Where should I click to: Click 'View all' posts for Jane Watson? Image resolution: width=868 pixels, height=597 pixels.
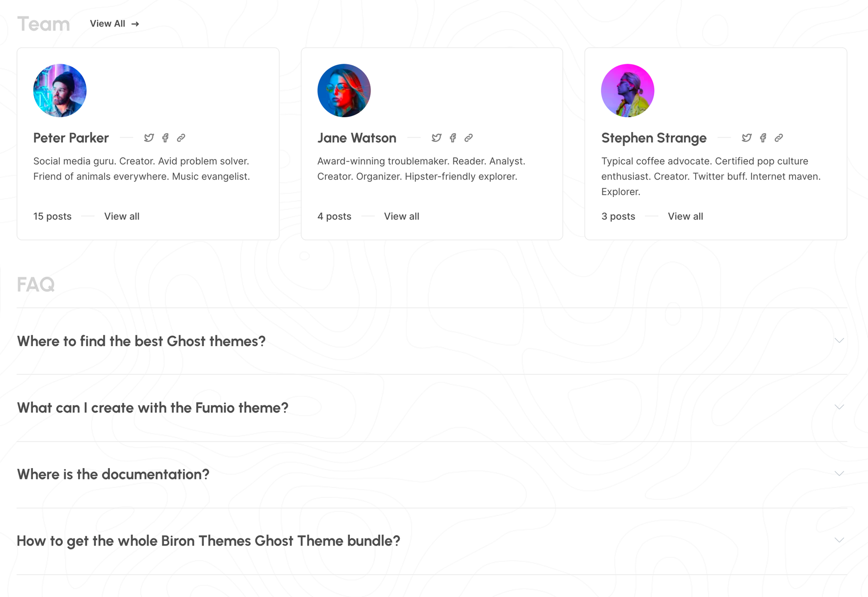coord(401,215)
